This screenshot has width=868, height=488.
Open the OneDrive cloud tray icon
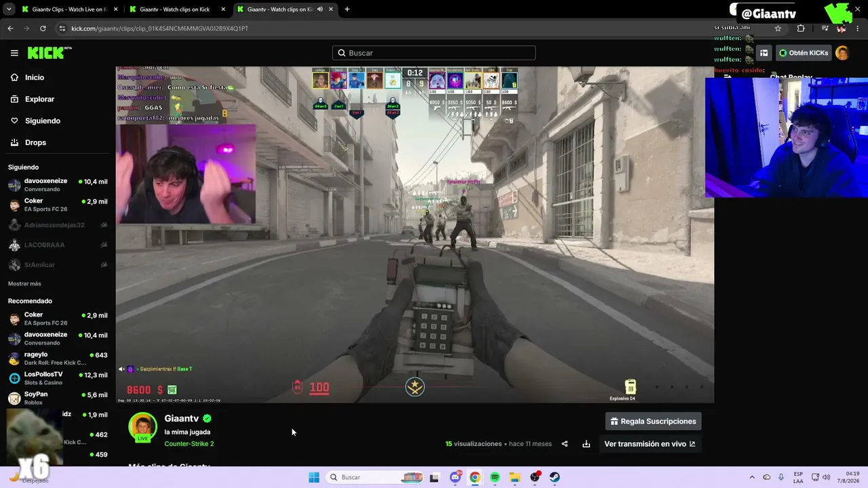767,477
